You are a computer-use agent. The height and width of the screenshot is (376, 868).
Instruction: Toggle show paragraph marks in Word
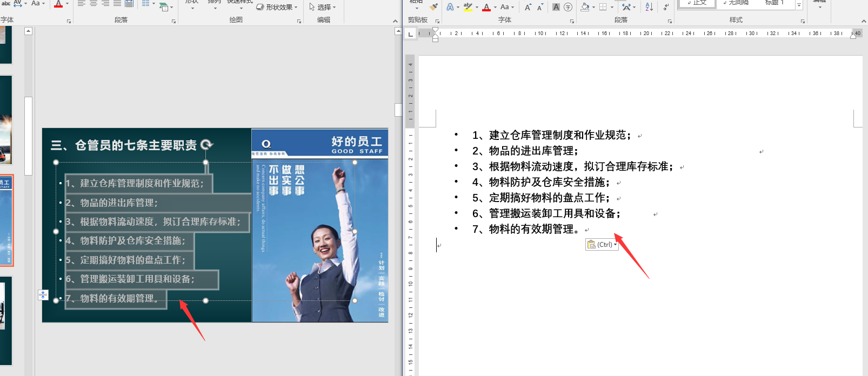(666, 7)
